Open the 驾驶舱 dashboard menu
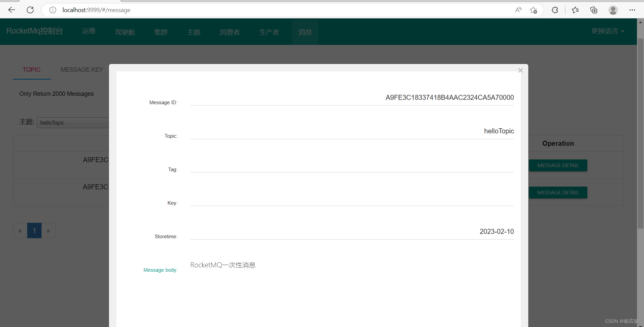The width and height of the screenshot is (644, 327). (125, 32)
